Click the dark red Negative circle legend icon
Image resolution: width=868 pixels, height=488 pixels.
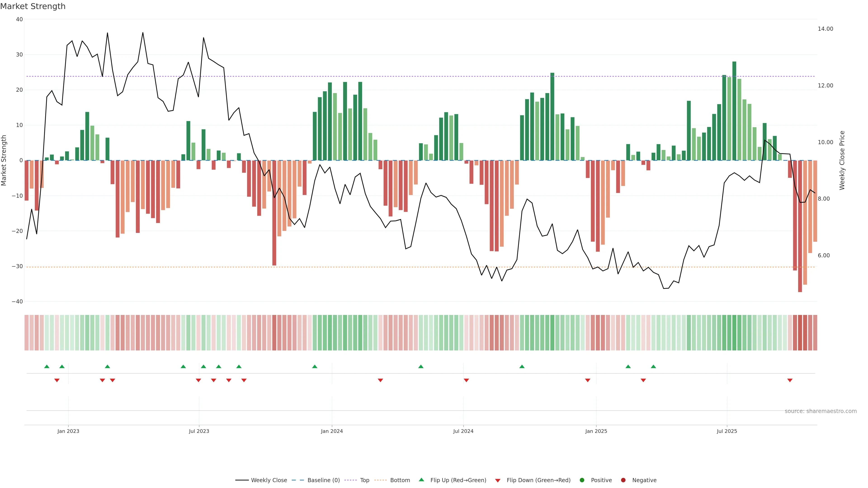(x=623, y=480)
